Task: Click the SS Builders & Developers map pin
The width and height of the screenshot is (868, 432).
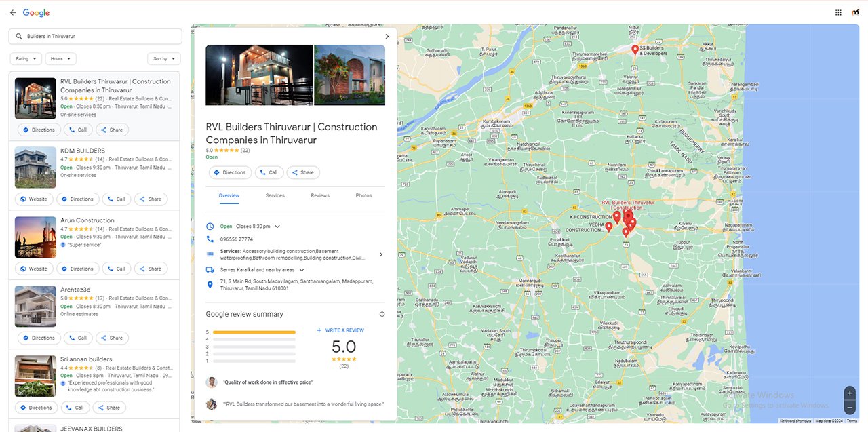Action: click(635, 50)
